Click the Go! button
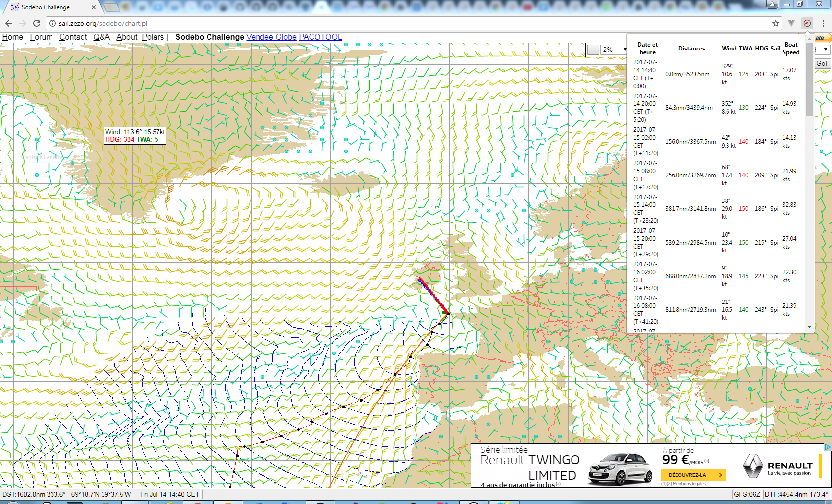This screenshot has height=504, width=832. click(822, 63)
